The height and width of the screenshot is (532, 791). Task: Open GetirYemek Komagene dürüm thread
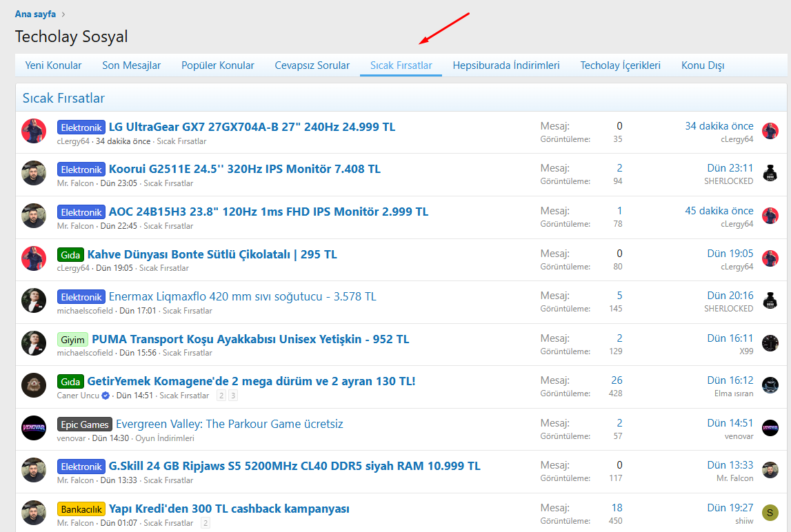(x=251, y=381)
